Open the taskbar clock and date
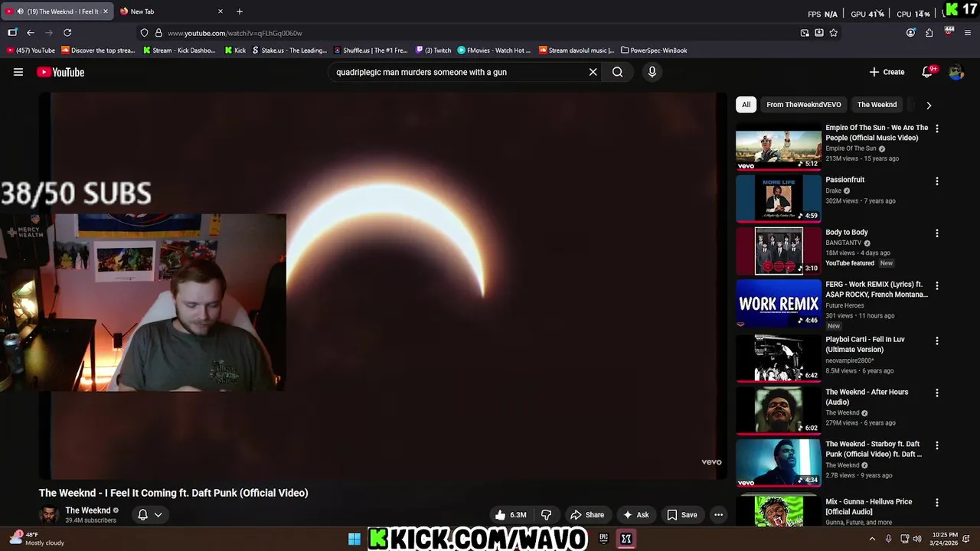This screenshot has width=980, height=551. pyautogui.click(x=945, y=539)
